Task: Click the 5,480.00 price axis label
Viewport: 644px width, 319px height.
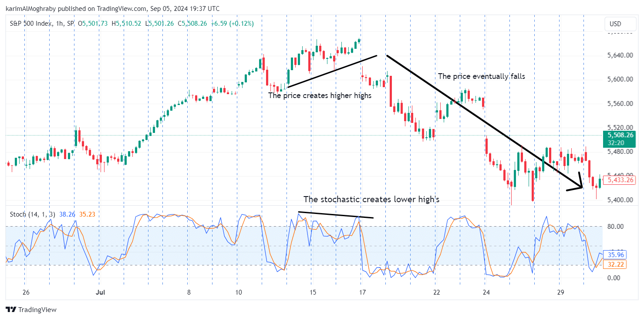Action: [620, 152]
